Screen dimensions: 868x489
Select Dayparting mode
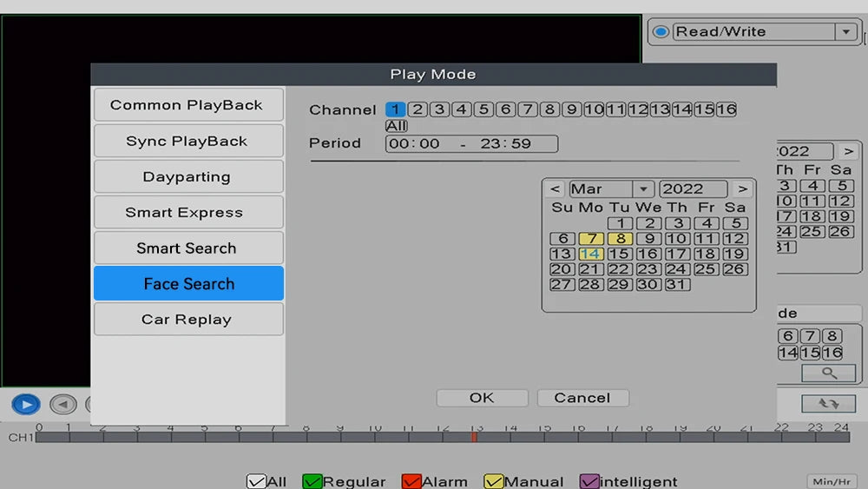point(188,176)
